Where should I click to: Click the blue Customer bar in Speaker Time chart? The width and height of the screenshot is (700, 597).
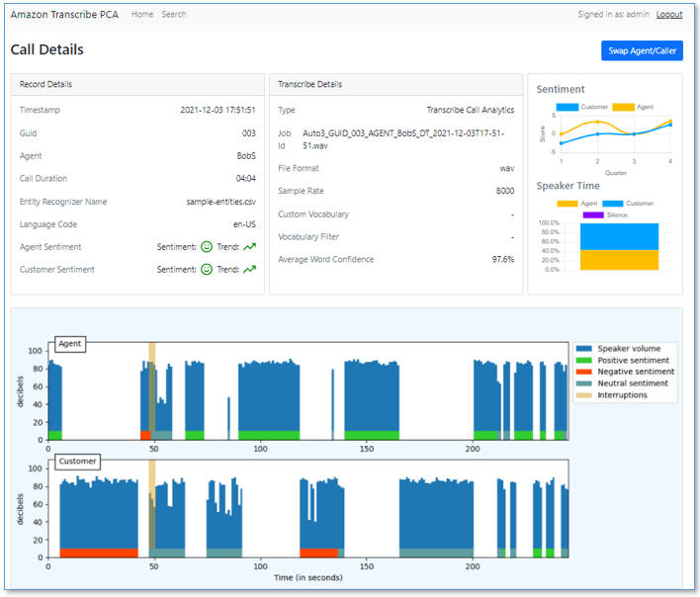click(x=619, y=236)
